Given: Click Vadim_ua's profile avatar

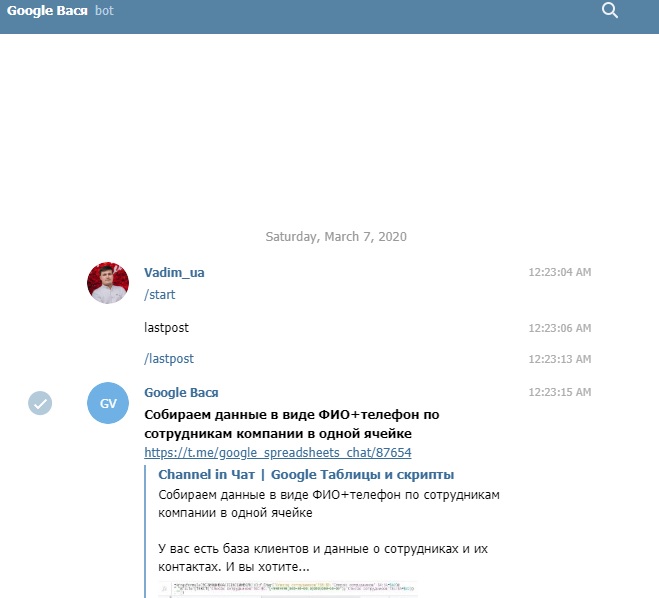Looking at the screenshot, I should pyautogui.click(x=108, y=283).
